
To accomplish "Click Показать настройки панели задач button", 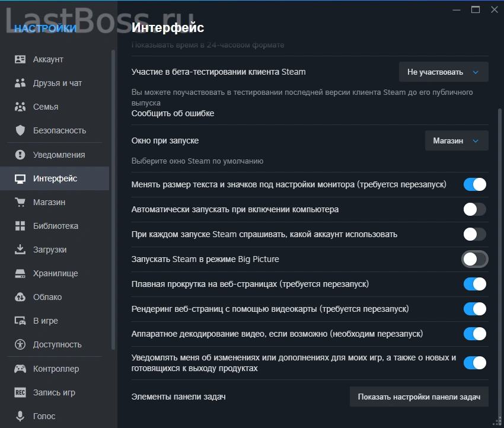I will [x=419, y=397].
